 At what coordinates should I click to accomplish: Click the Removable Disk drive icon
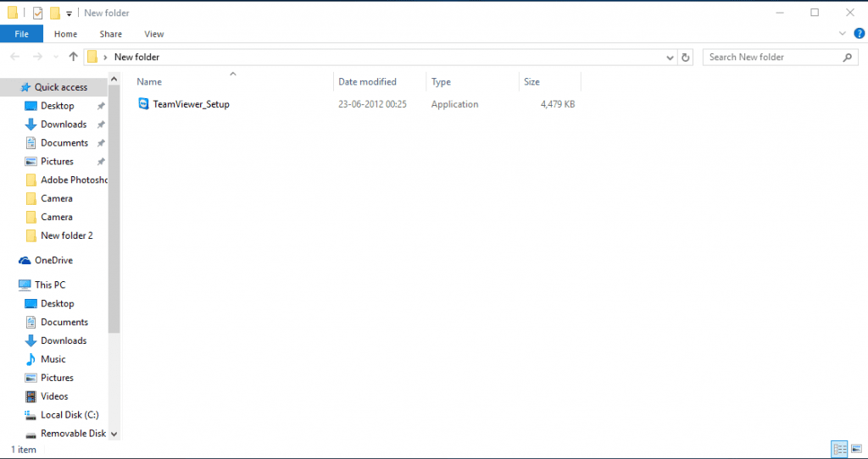coord(31,434)
